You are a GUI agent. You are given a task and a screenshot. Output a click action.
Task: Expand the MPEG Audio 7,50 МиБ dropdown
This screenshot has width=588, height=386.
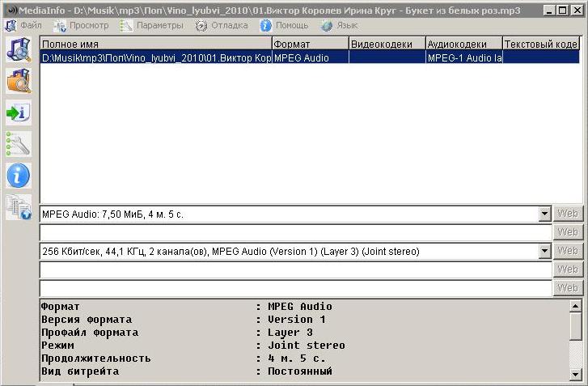click(x=544, y=214)
